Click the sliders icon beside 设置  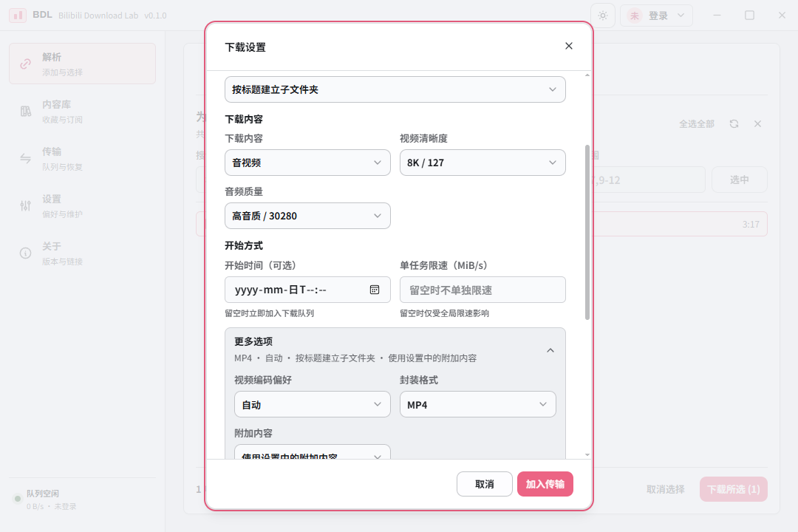click(25, 206)
